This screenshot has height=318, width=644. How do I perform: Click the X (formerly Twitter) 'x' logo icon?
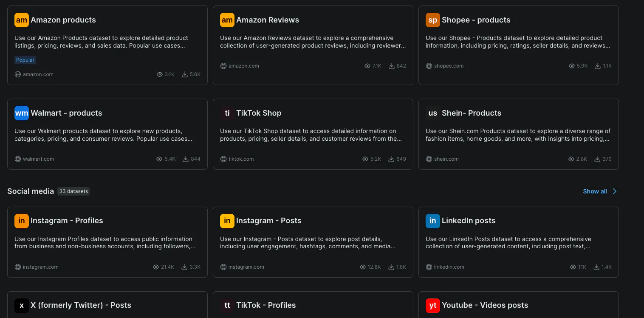coord(22,305)
